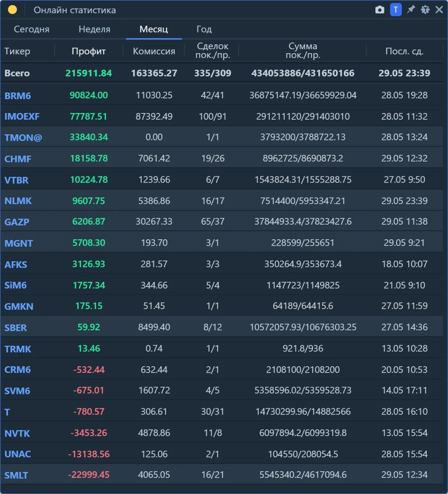The height and width of the screenshot is (494, 448).
Task: Open the BRM6 ticker link
Action: click(x=18, y=96)
